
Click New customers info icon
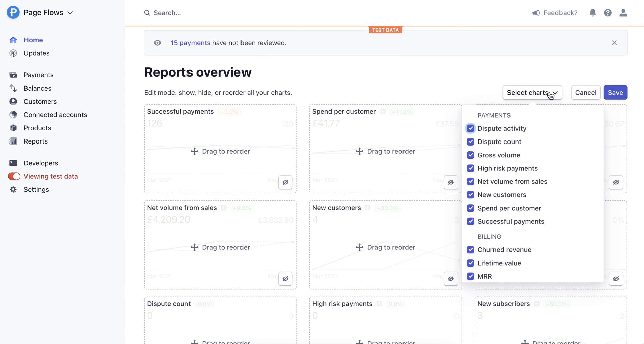coord(368,208)
